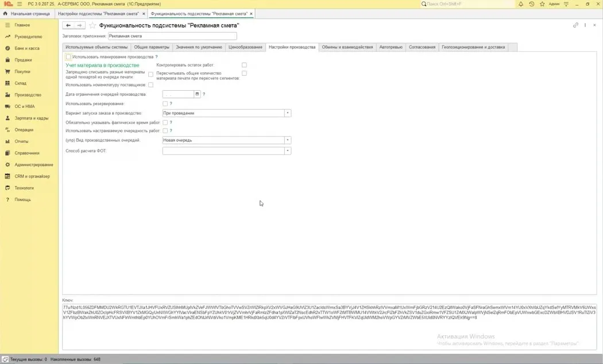Switch to Ценообразование tab
Viewport: 603px width, 364px height.
(245, 47)
